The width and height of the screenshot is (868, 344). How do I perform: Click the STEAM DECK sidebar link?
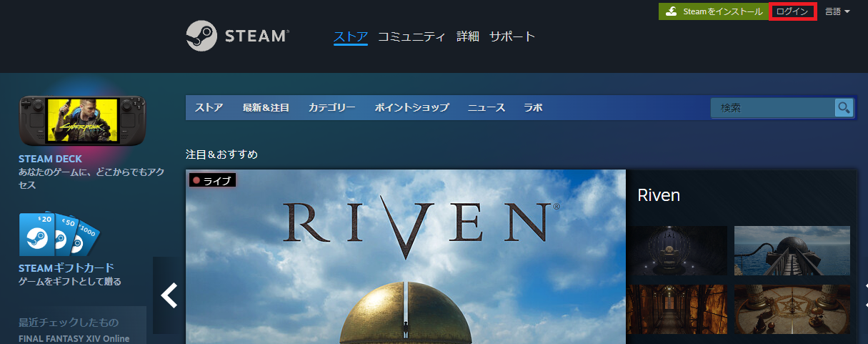click(x=51, y=159)
